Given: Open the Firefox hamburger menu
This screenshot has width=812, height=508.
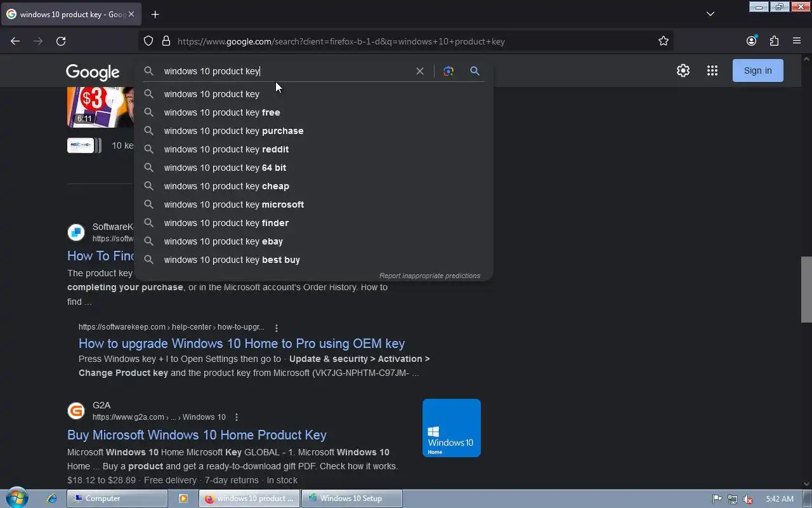Looking at the screenshot, I should pyautogui.click(x=797, y=41).
